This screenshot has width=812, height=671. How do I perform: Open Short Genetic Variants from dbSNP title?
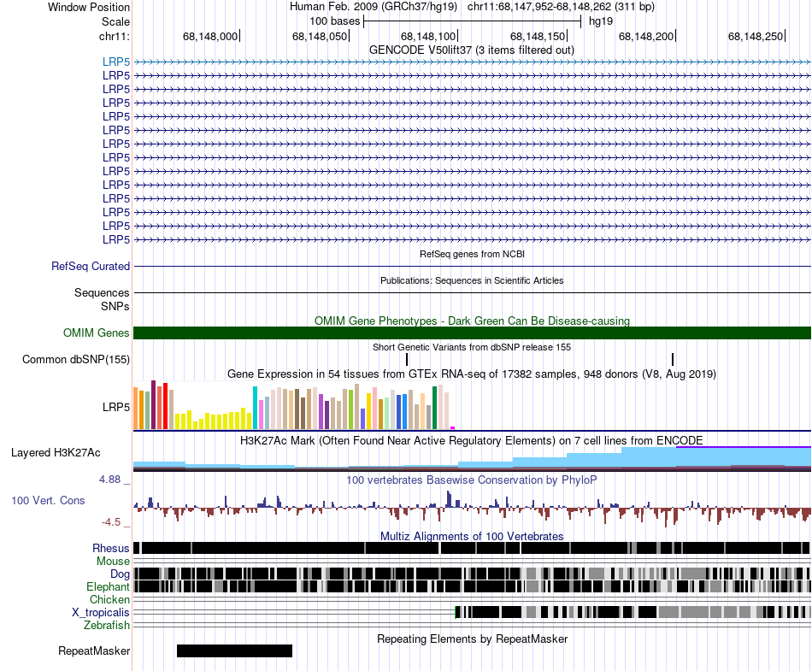(472, 347)
